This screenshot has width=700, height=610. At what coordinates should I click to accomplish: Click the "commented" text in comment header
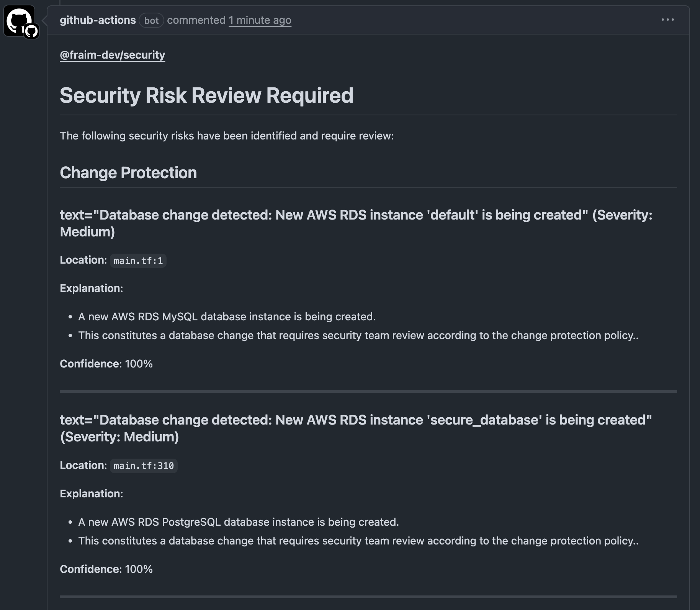(x=196, y=20)
